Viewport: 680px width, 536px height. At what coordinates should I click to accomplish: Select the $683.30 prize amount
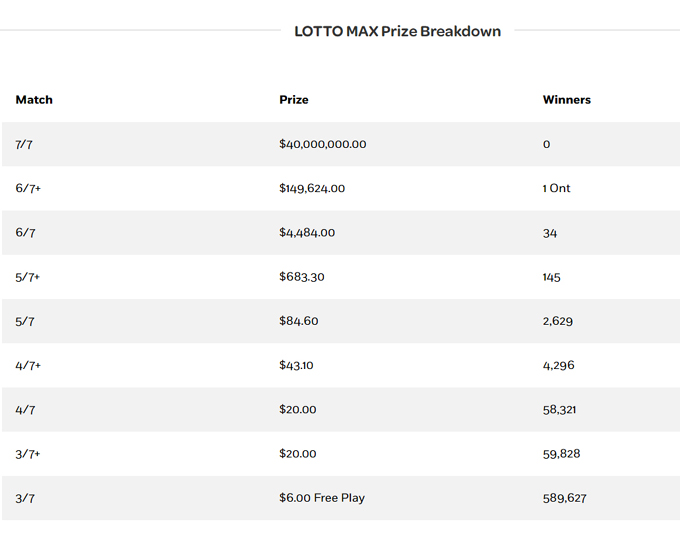point(302,277)
